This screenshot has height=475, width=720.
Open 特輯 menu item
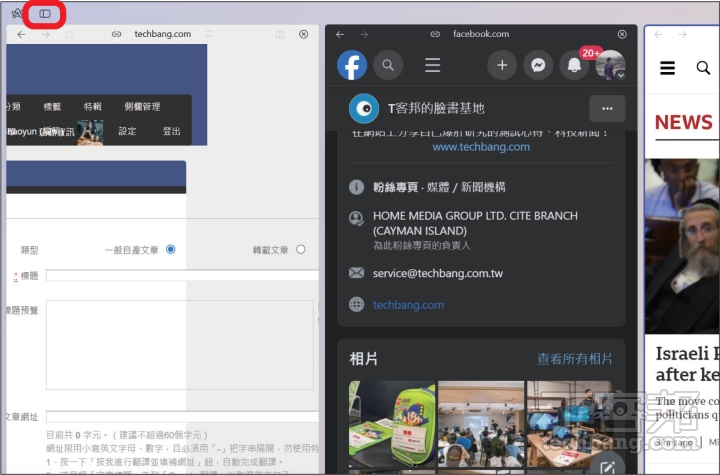[x=92, y=107]
